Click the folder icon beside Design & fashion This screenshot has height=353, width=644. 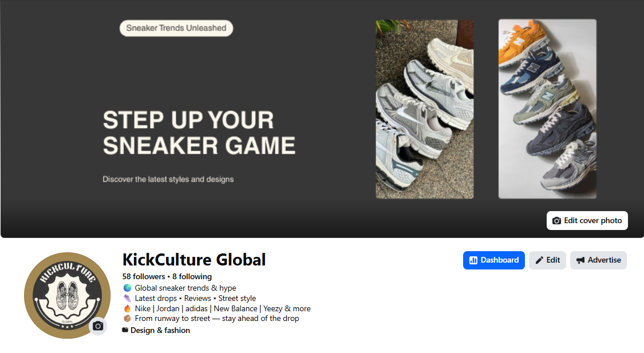pyautogui.click(x=125, y=330)
